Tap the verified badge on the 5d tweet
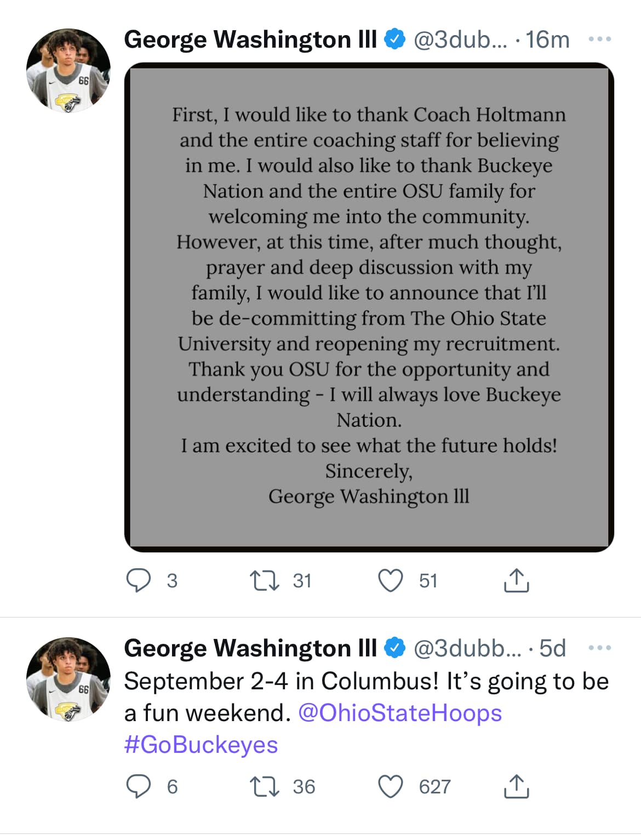The image size is (641, 840). 394,648
